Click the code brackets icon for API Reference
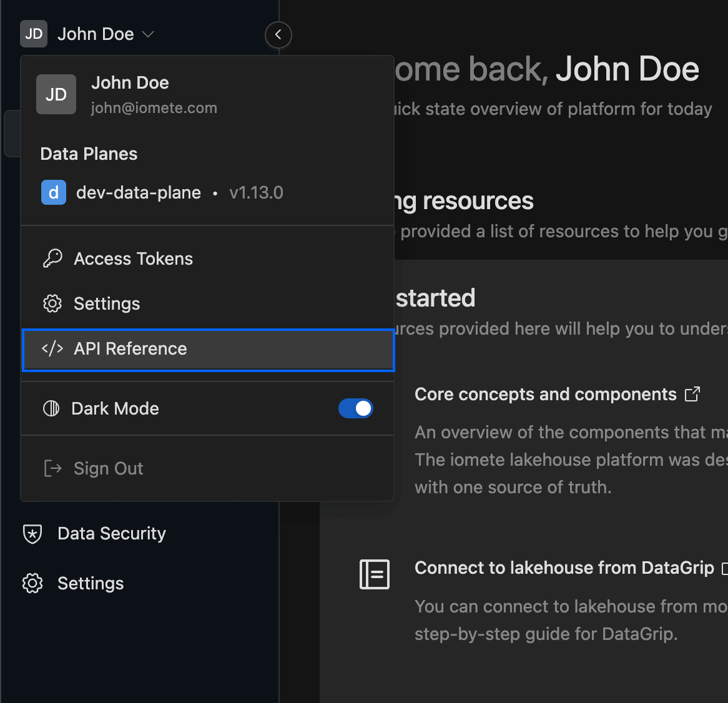Viewport: 728px width, 703px height. point(52,348)
